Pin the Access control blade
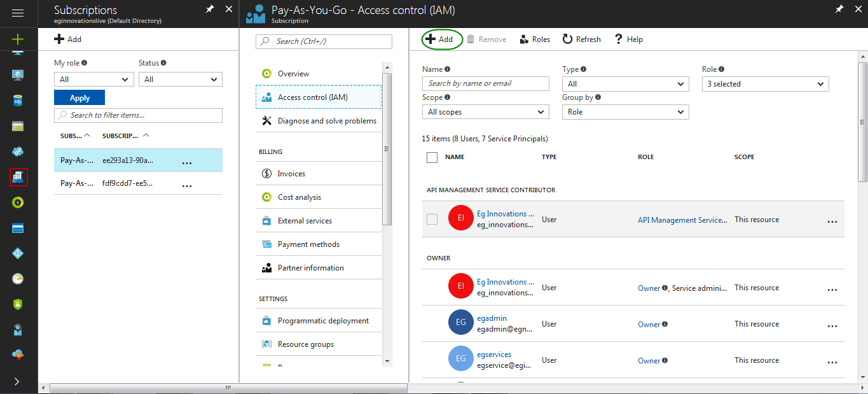 (x=839, y=10)
